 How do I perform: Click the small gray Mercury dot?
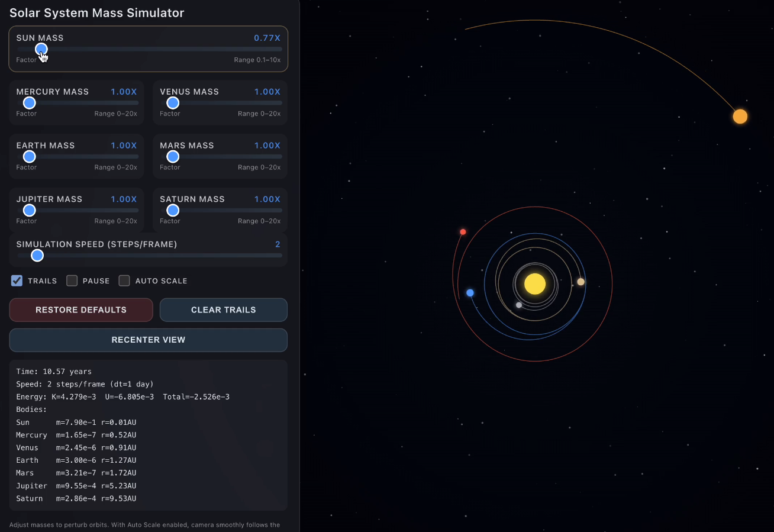pos(519,305)
